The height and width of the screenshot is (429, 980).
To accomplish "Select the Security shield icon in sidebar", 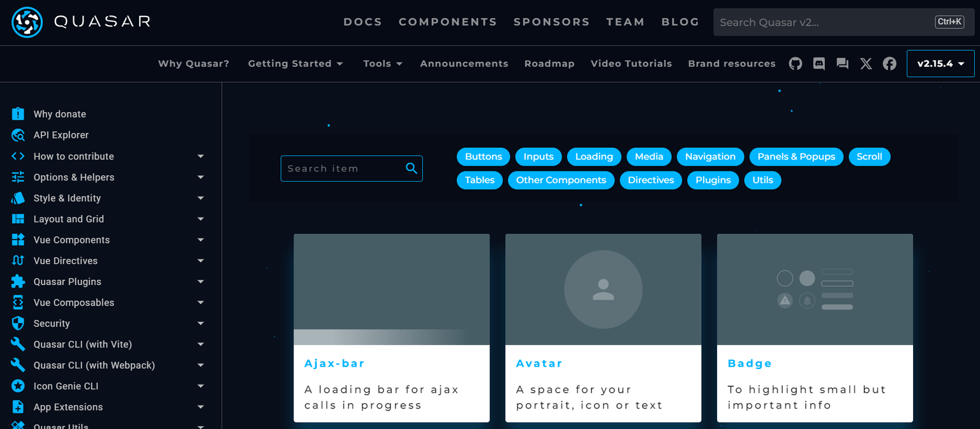I will (x=19, y=323).
